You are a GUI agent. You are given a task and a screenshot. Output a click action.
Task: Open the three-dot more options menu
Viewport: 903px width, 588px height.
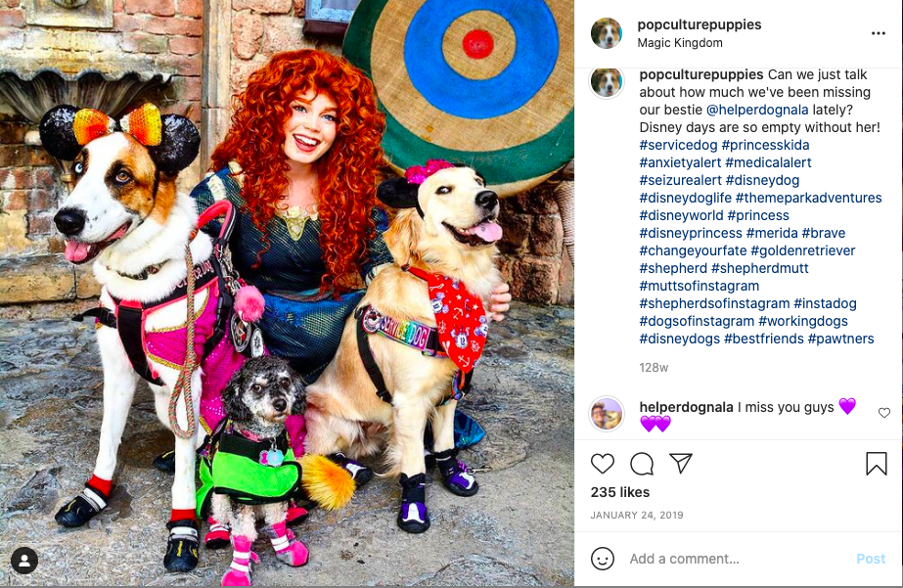tap(879, 33)
